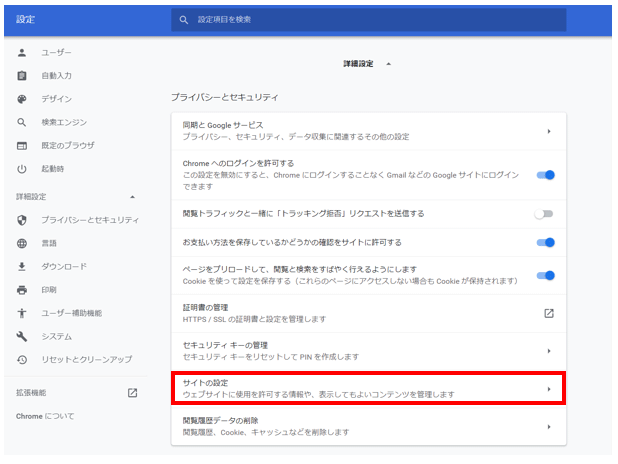Open 検索エンジン in the sidebar menu
The height and width of the screenshot is (464, 618).
pos(62,122)
